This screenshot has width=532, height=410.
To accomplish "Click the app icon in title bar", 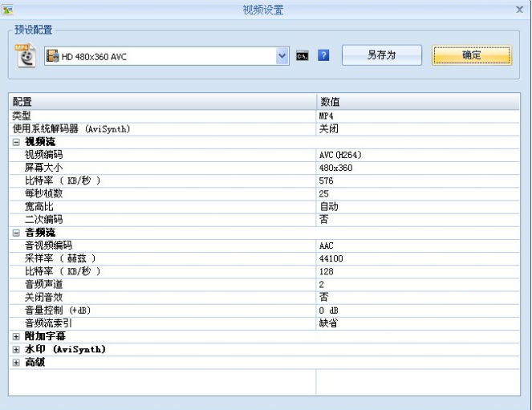I will pos(8,10).
